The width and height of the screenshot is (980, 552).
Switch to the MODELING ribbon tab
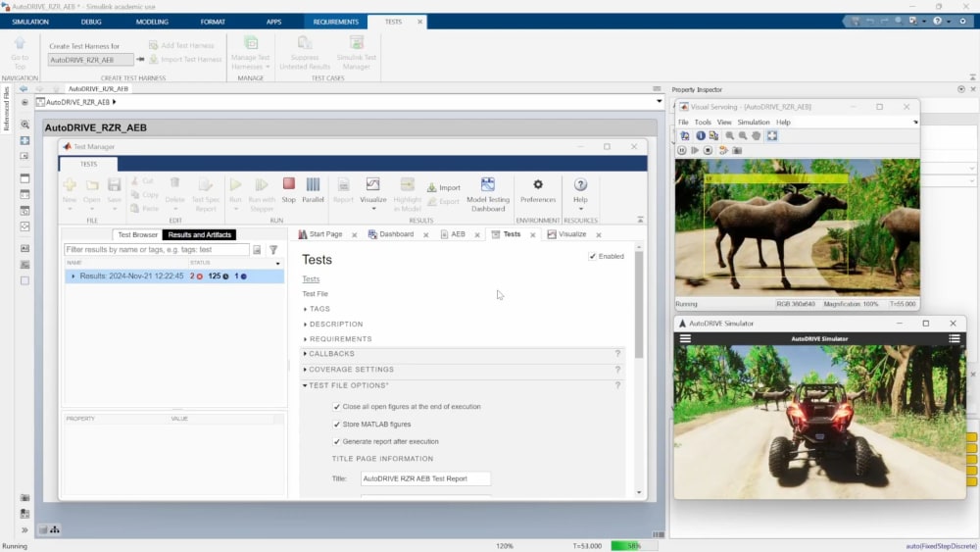coord(152,22)
